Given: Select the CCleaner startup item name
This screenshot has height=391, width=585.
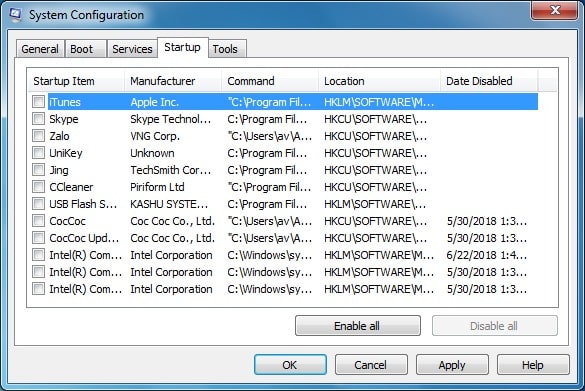Looking at the screenshot, I should coord(71,187).
